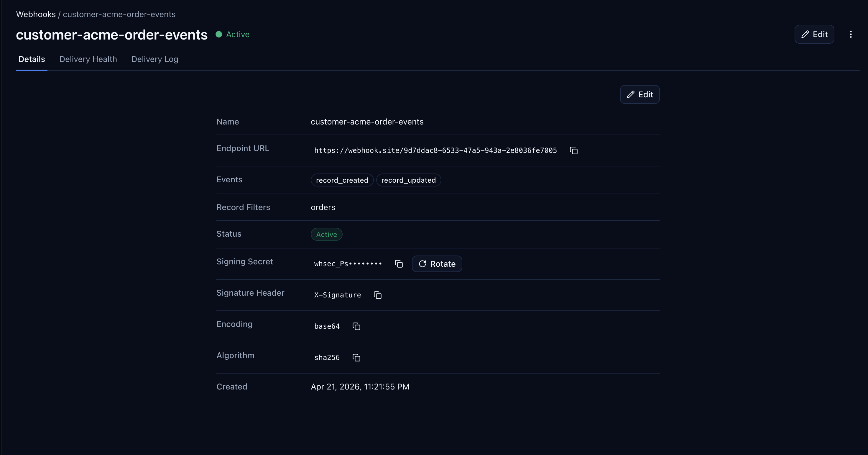Open the Delivery Log tab
The width and height of the screenshot is (868, 455).
coord(155,59)
